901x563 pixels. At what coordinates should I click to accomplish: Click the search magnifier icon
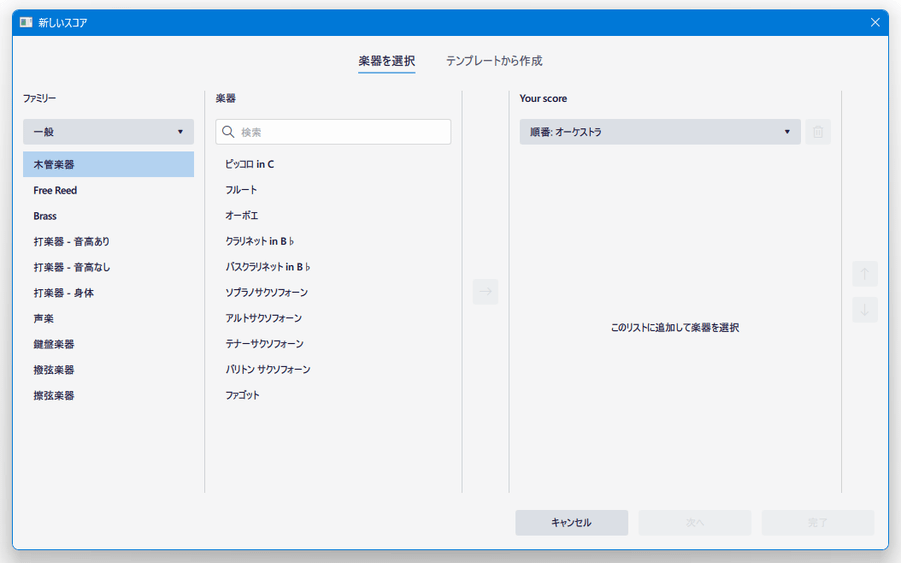228,132
